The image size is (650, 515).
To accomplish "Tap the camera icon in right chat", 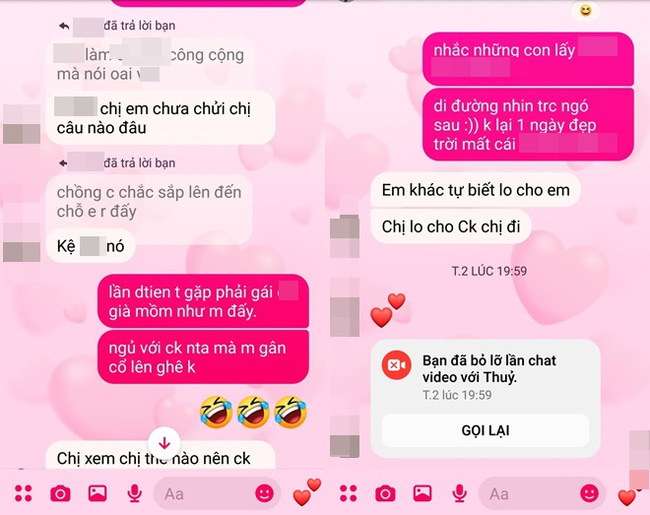I will [x=385, y=493].
